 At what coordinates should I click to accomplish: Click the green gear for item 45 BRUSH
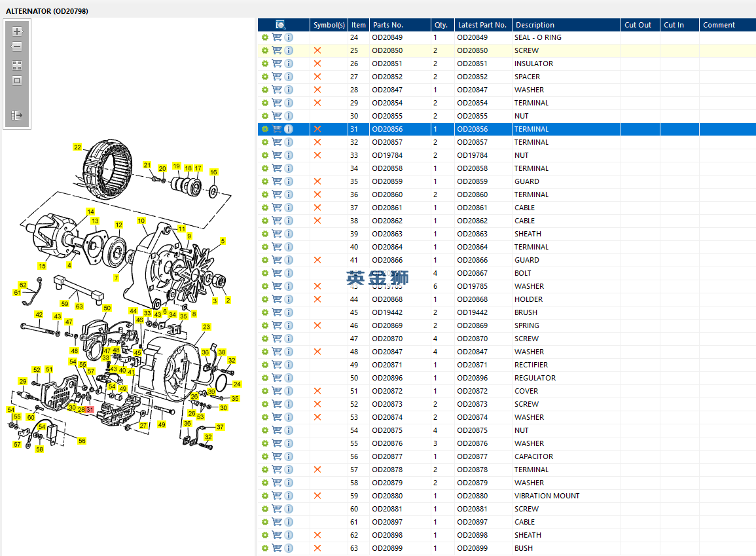(265, 312)
